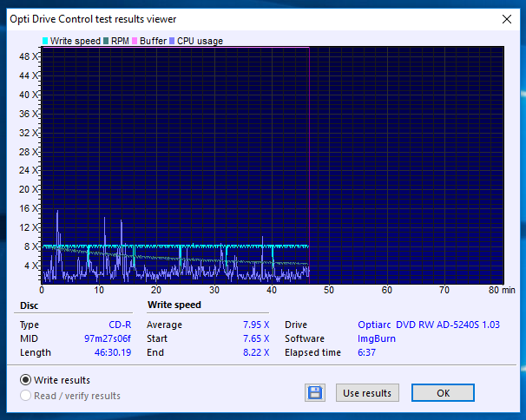Click the purple CPU usage legend swatch

pyautogui.click(x=172, y=41)
